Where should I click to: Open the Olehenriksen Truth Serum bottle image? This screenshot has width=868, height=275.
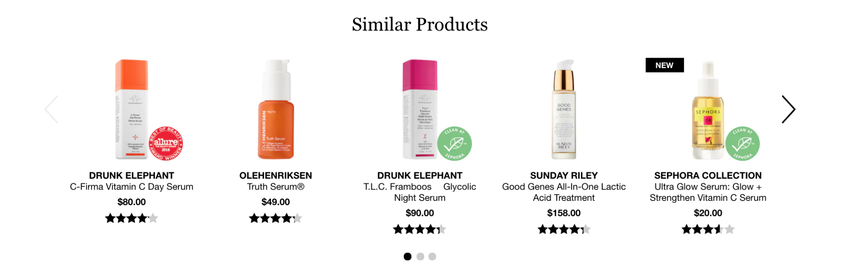tap(276, 109)
